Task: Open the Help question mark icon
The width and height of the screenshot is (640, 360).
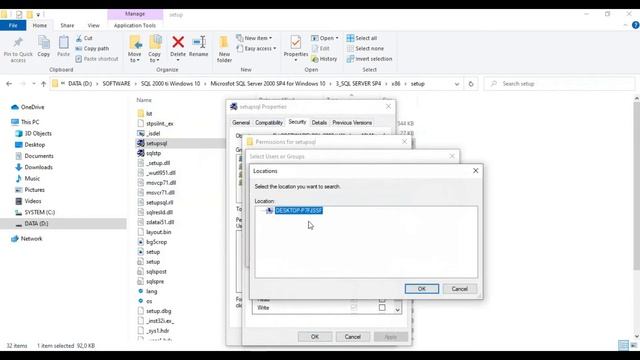Action: click(x=636, y=25)
